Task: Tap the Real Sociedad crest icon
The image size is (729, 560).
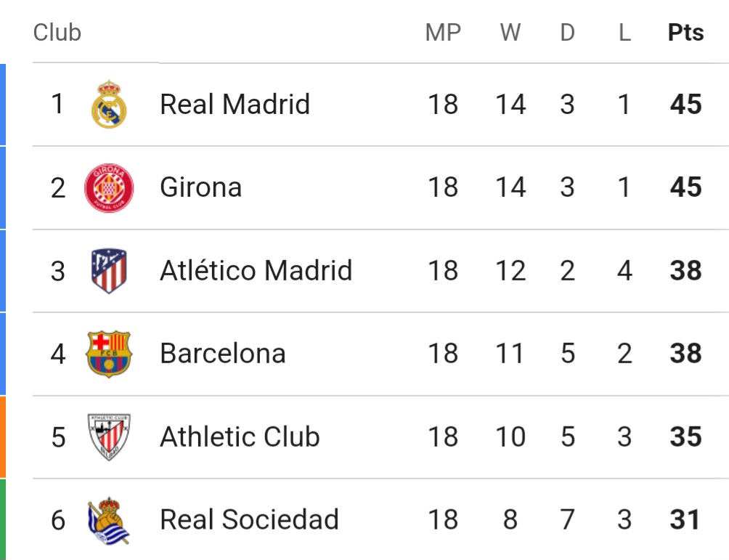Action: [x=109, y=521]
